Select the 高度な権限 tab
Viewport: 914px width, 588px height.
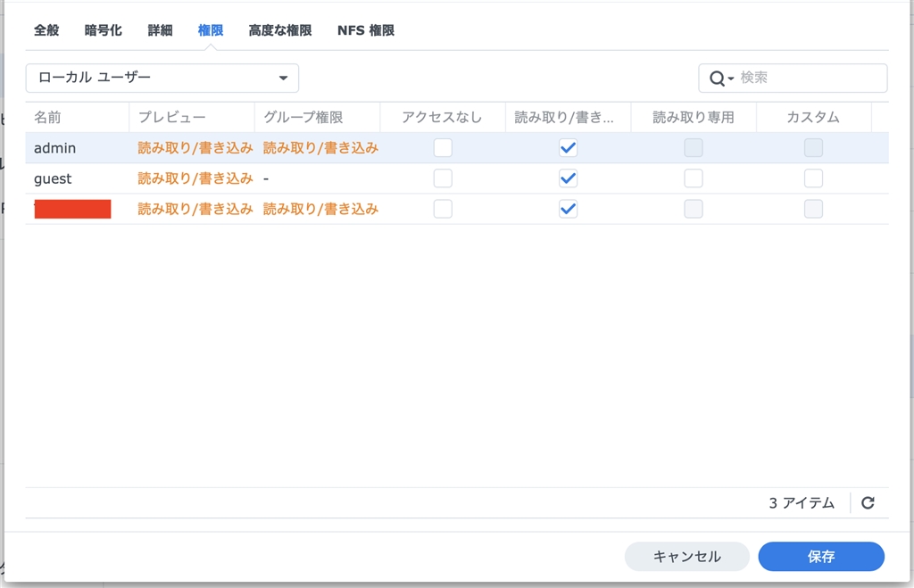(x=280, y=30)
